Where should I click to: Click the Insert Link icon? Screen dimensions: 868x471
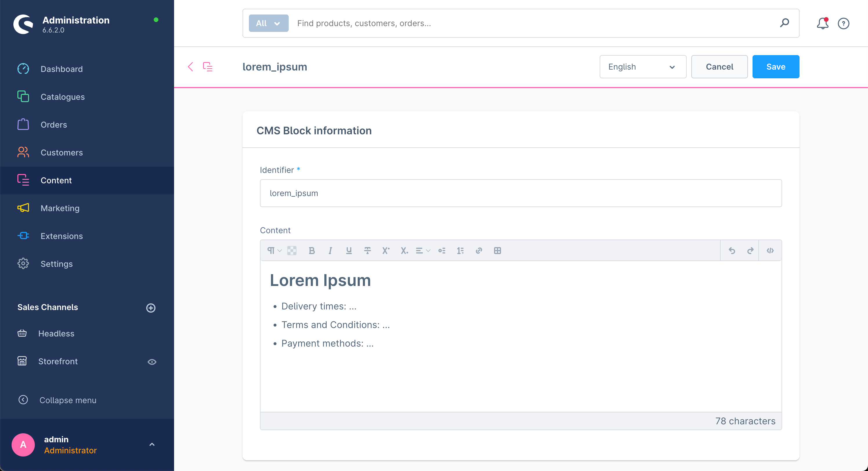(x=479, y=251)
